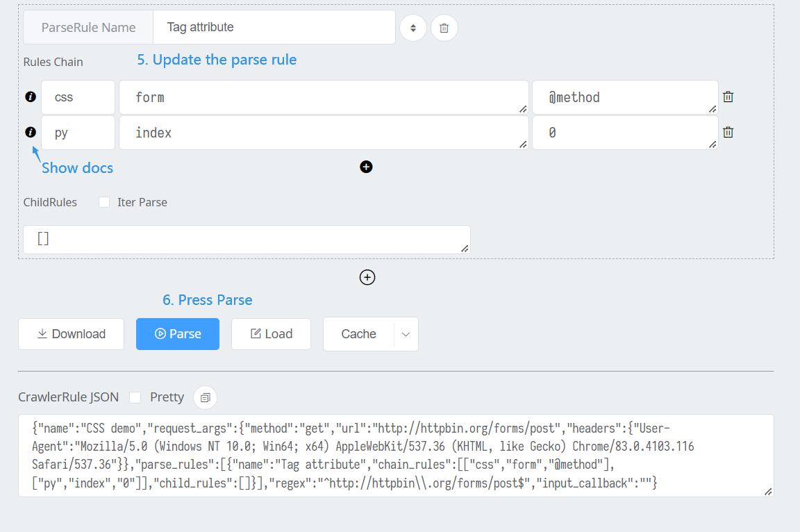Select the @method attribute field
Viewport: 800px width, 532px height.
tap(624, 97)
